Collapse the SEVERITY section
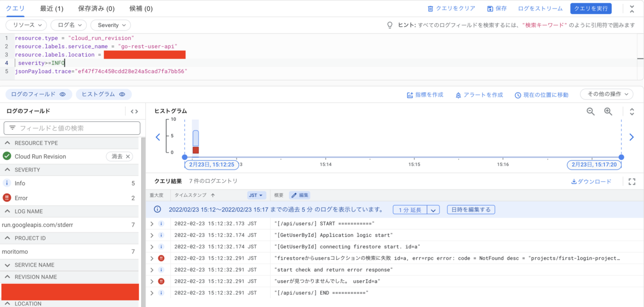Screen dimensions: 644x307 (x=8, y=170)
